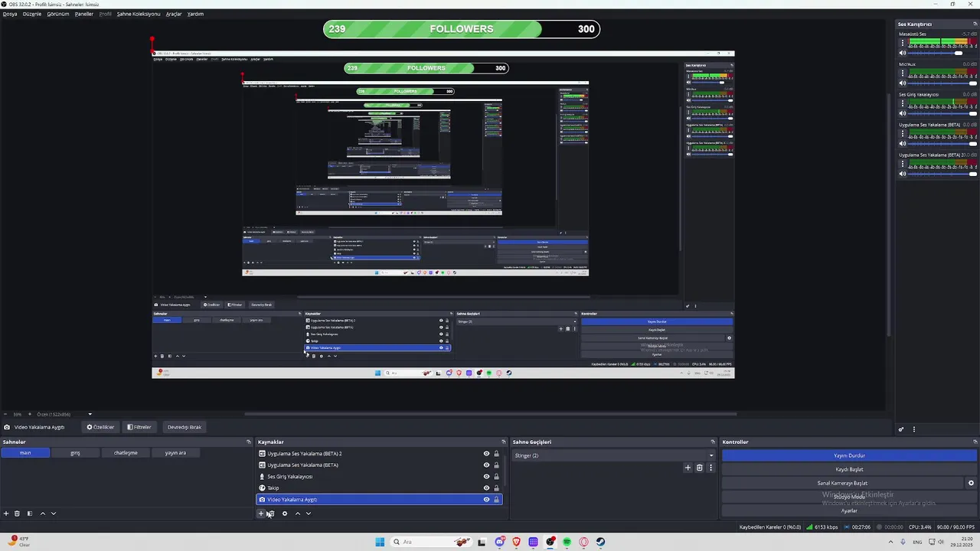Delete selected scene using trash icon in Sahneler
980x551 pixels.
click(x=17, y=514)
